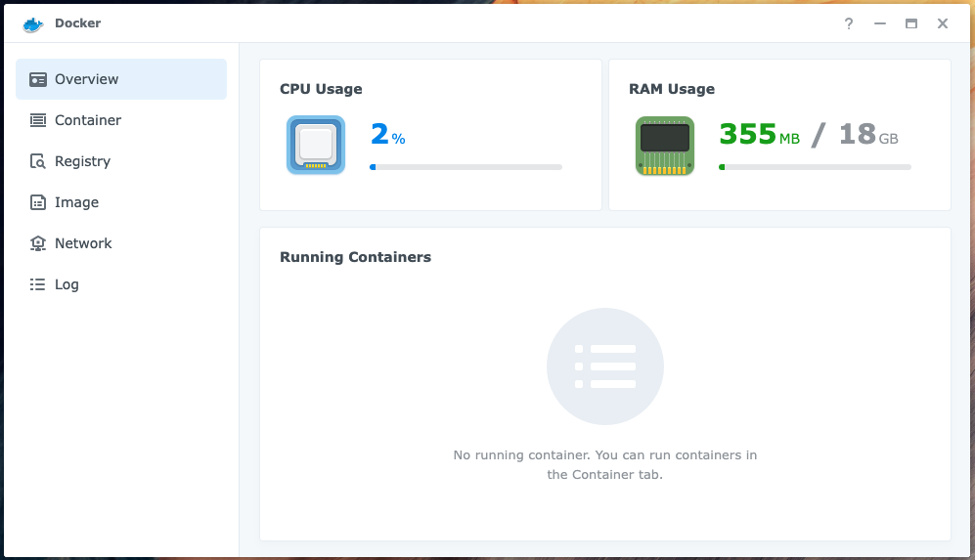Click the 355 MB RAM usage value
This screenshot has width=975, height=560.
759,134
